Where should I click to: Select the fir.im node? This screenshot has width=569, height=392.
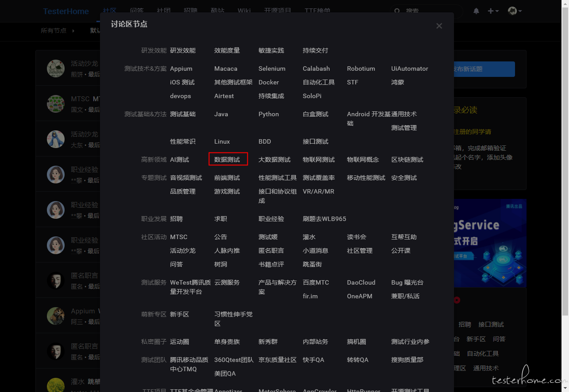pos(310,296)
